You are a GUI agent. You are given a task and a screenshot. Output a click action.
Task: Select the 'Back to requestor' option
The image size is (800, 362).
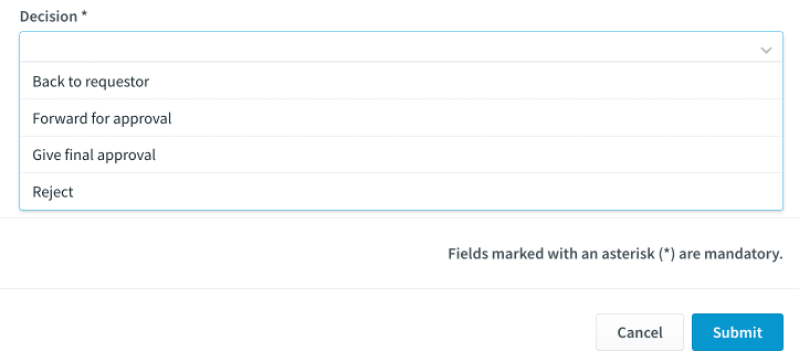click(x=401, y=82)
